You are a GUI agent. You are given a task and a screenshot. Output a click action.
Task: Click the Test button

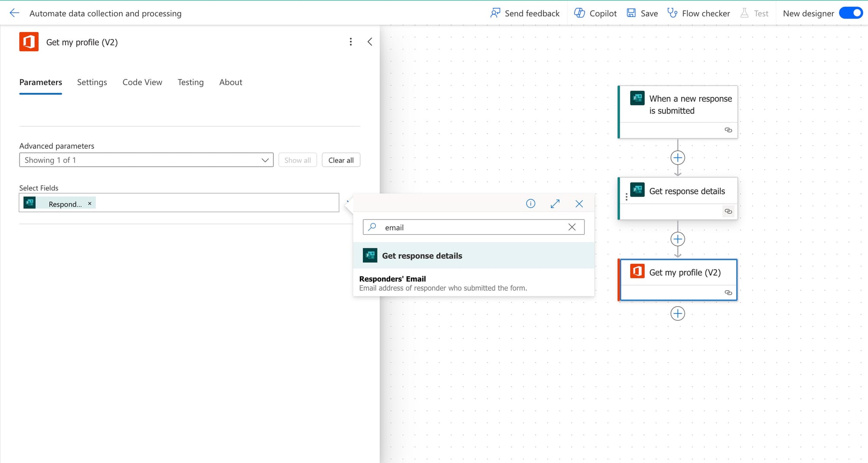754,13
